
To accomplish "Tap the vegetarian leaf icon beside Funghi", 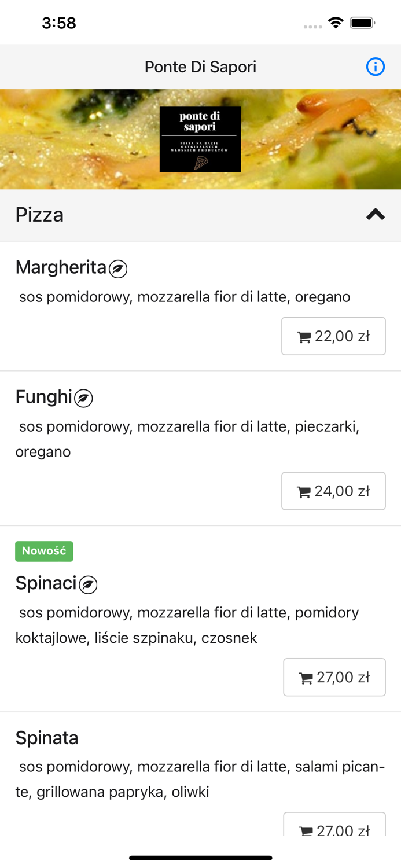I will 84,398.
